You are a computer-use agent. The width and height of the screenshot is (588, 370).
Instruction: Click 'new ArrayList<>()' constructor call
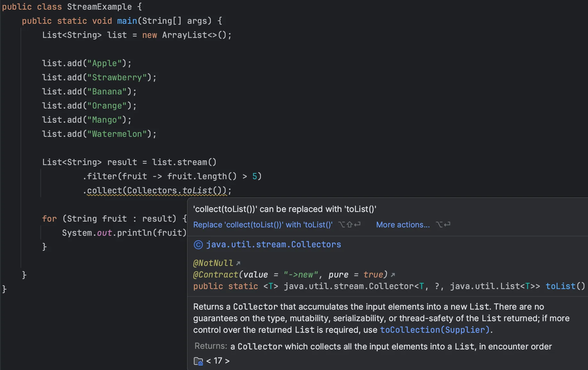(185, 35)
